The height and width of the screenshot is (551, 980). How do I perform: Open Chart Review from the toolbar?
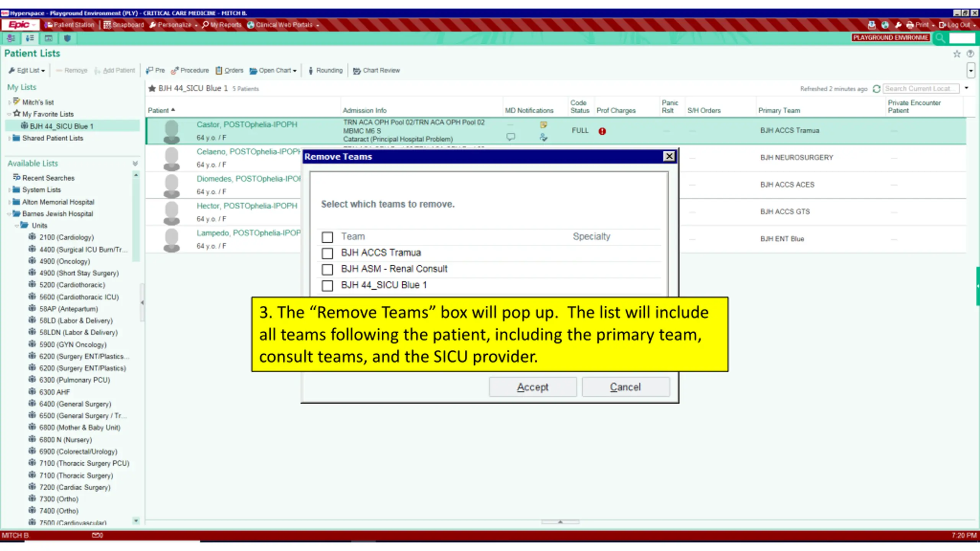376,70
